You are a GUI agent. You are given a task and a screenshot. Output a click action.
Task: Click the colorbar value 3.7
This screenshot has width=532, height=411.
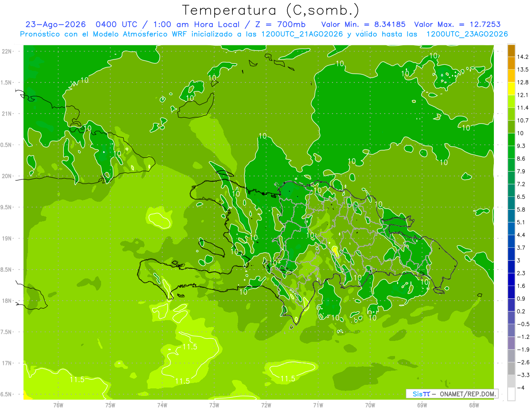tap(521, 247)
